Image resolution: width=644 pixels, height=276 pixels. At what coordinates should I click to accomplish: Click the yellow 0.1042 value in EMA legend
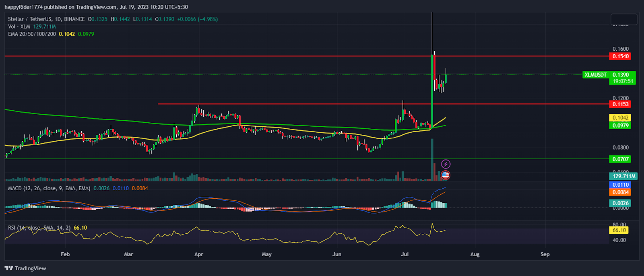(x=67, y=34)
